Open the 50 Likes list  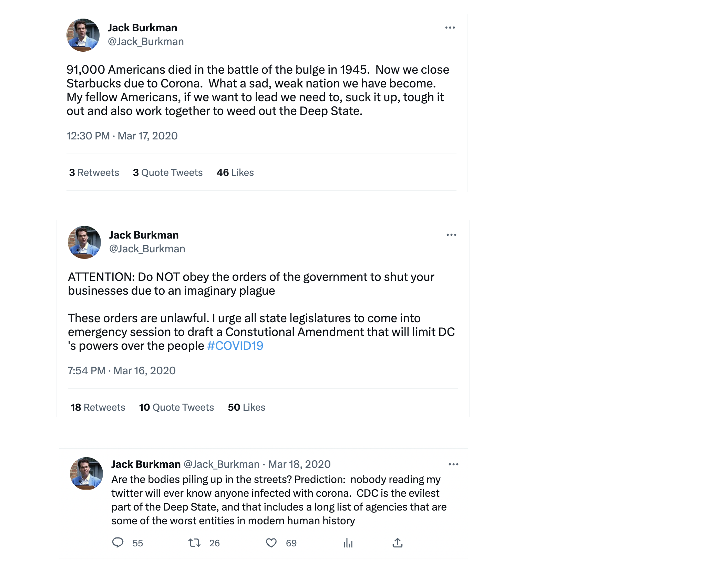click(x=247, y=407)
